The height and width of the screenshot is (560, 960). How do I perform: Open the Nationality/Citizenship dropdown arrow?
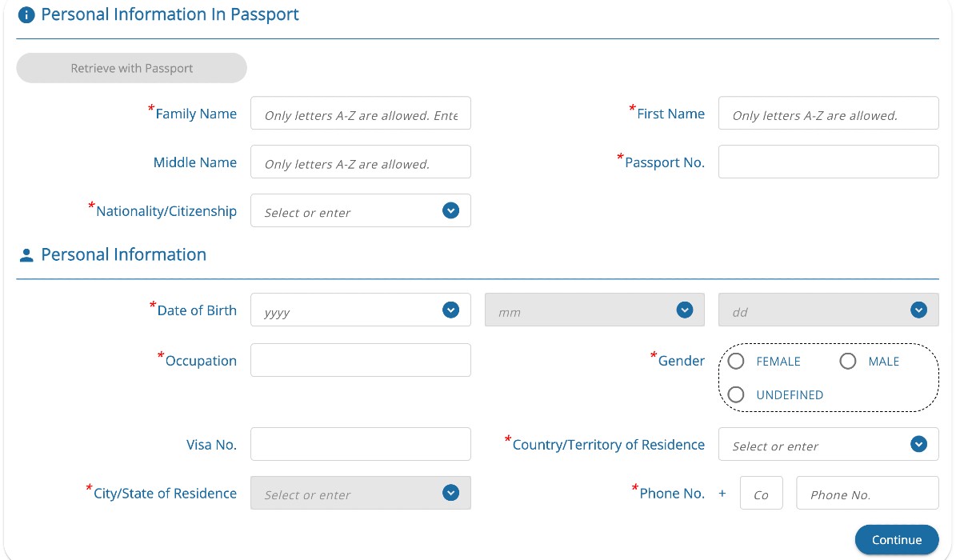(x=450, y=210)
